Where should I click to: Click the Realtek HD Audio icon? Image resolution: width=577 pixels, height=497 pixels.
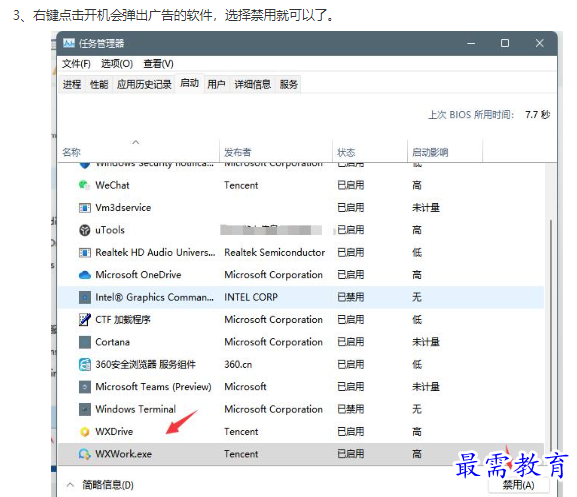click(x=85, y=253)
